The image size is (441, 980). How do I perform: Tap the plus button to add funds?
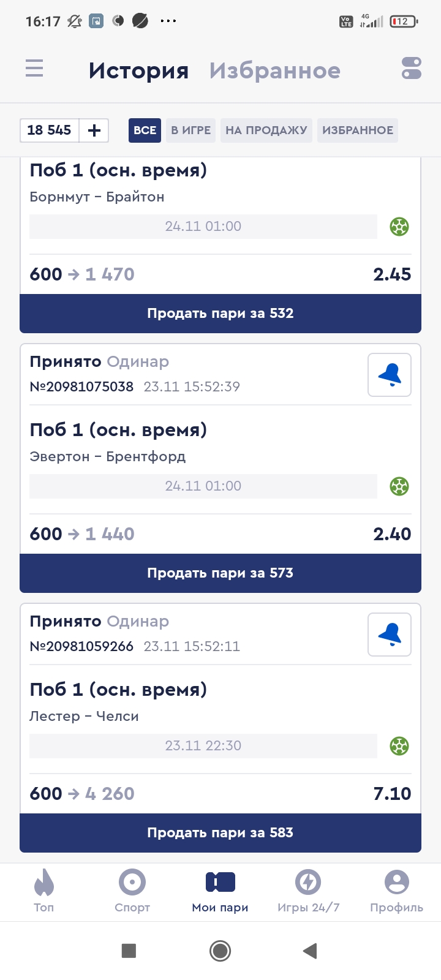[94, 130]
